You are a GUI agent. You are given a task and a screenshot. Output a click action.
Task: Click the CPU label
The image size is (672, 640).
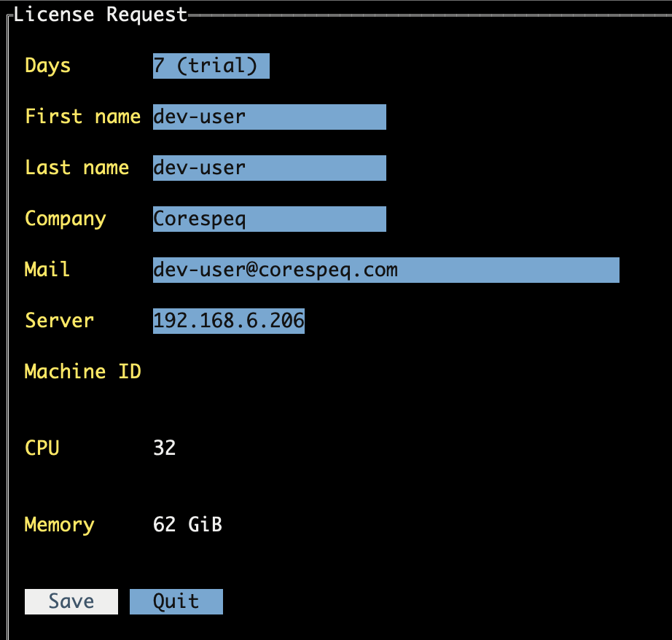(x=42, y=448)
